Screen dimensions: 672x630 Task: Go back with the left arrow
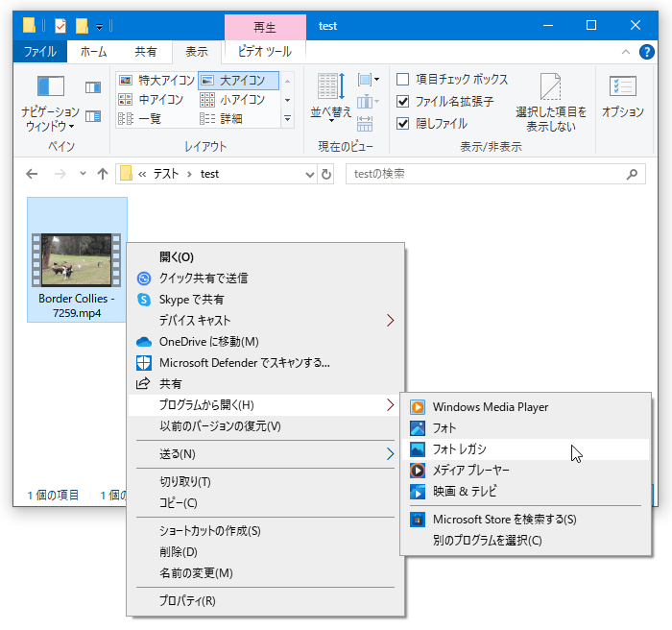[x=32, y=174]
